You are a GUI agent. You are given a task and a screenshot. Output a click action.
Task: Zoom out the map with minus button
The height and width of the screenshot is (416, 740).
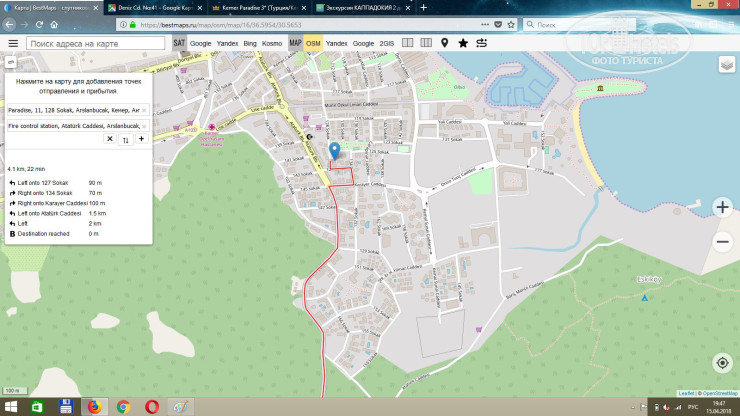tap(722, 241)
